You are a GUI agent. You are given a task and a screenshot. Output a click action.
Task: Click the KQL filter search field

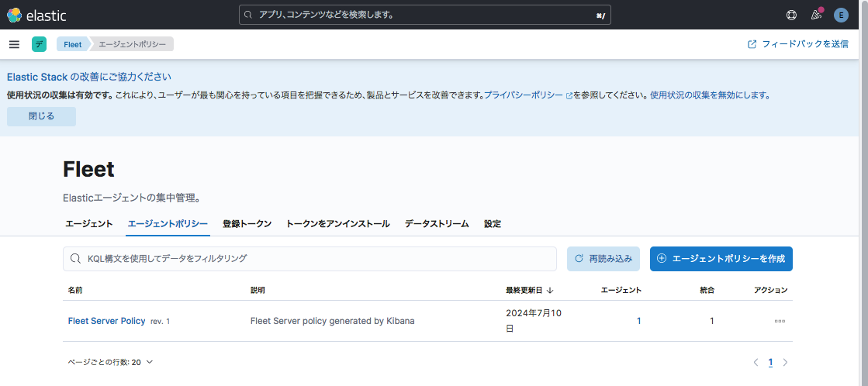click(x=310, y=259)
